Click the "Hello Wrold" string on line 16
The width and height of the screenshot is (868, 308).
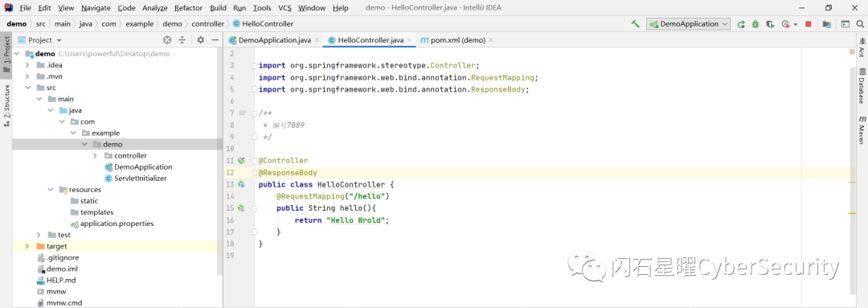click(356, 220)
